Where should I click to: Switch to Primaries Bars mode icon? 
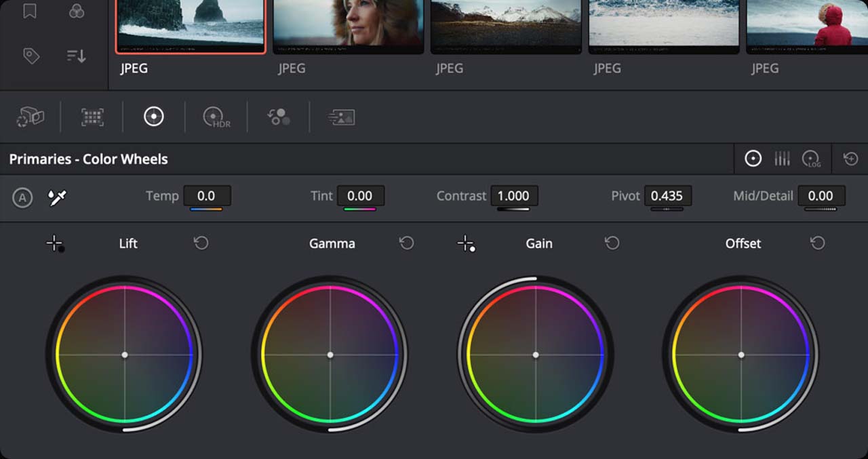click(x=782, y=159)
